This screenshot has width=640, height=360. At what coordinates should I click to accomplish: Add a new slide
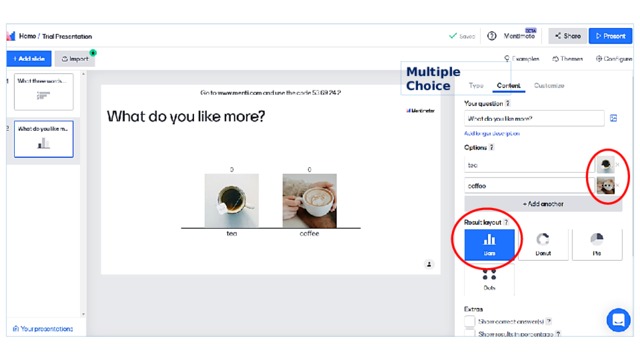pyautogui.click(x=29, y=59)
